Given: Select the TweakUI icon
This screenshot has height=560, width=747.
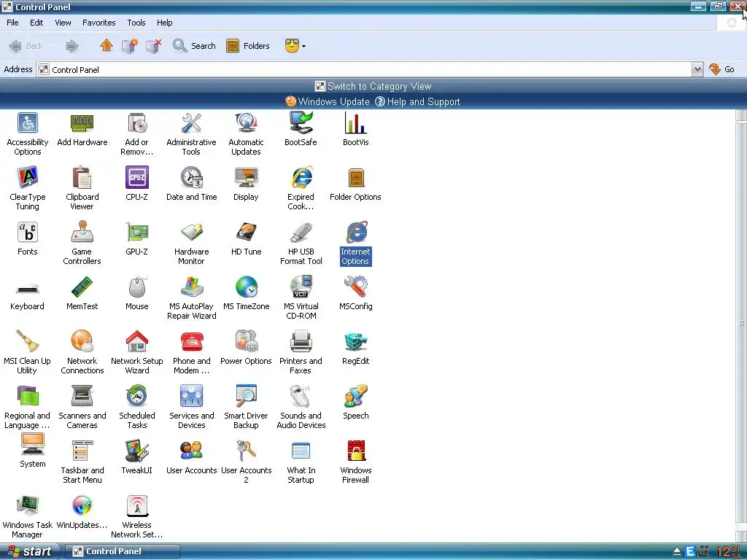Looking at the screenshot, I should pyautogui.click(x=136, y=451).
